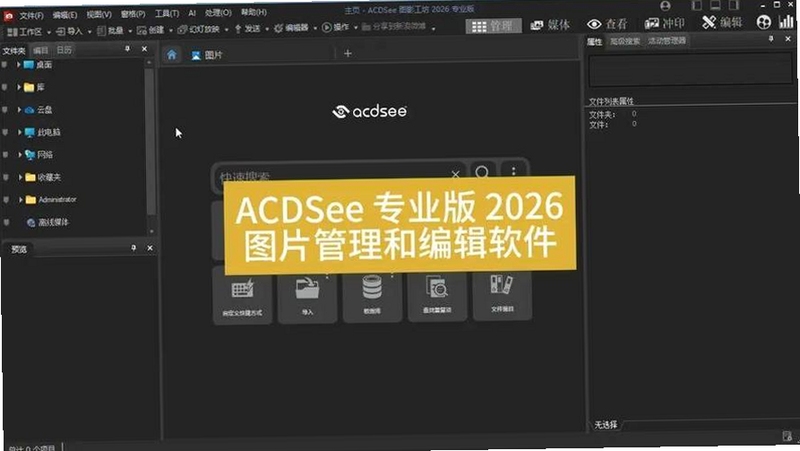Expand the 工作区 dropdown arrow
800x451 pixels.
49,32
